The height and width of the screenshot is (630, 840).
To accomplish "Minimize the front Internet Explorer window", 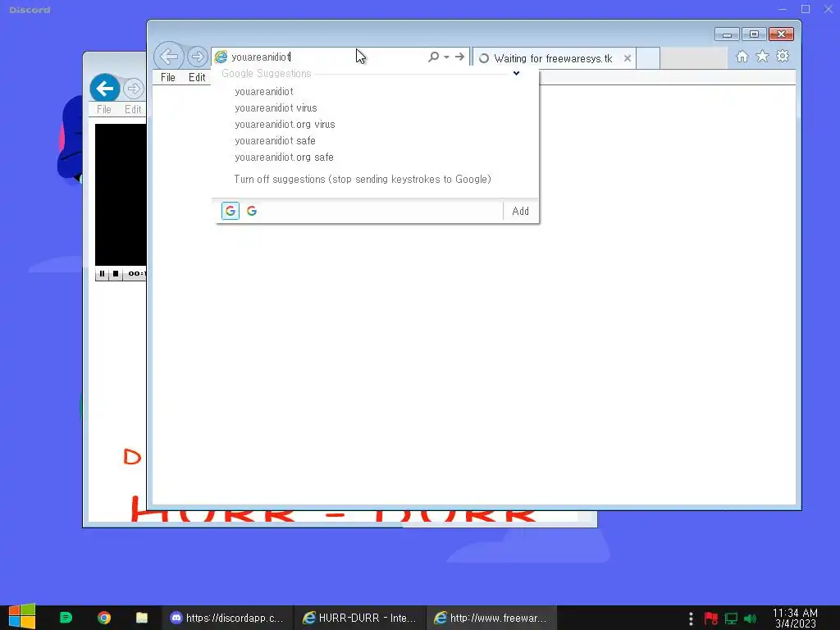I will tap(727, 34).
